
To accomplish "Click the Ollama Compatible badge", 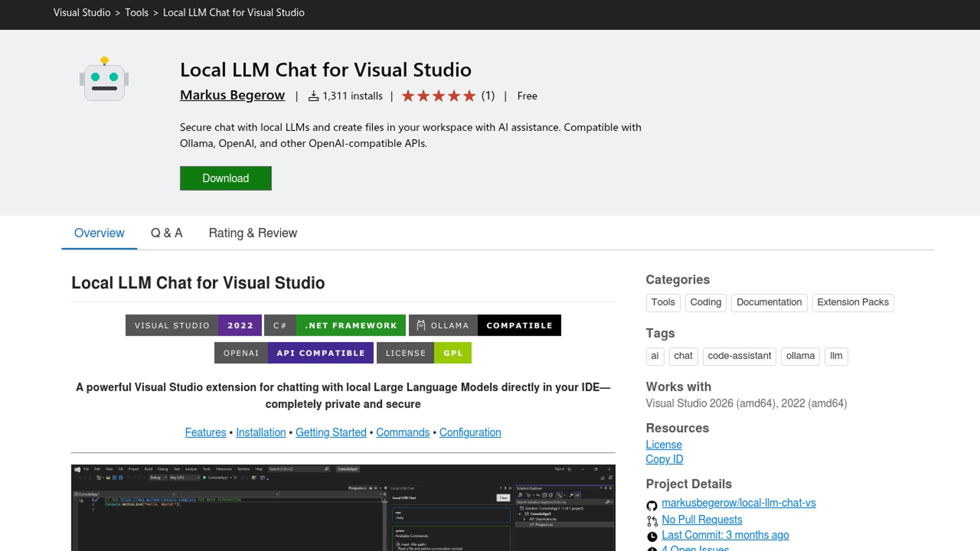I will 484,325.
